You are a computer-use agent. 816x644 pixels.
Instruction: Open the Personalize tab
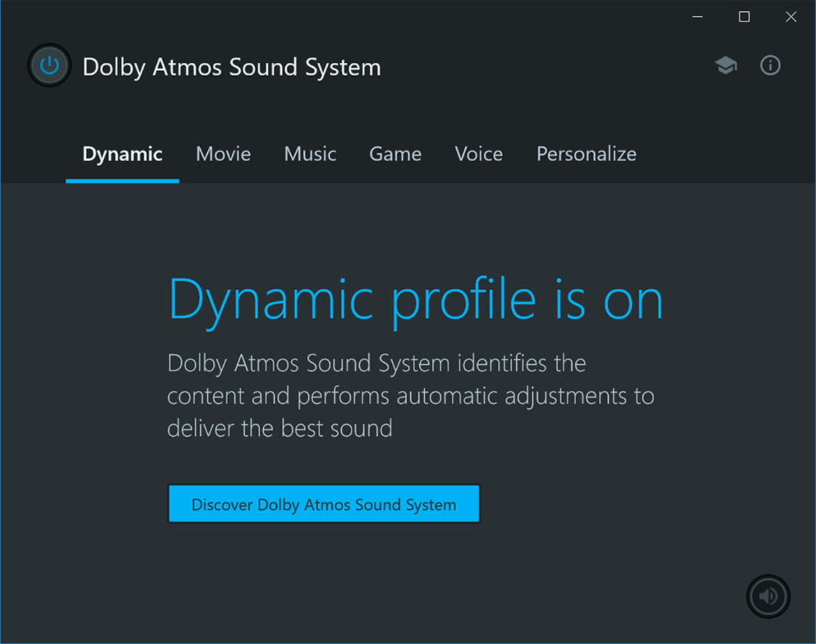click(587, 154)
